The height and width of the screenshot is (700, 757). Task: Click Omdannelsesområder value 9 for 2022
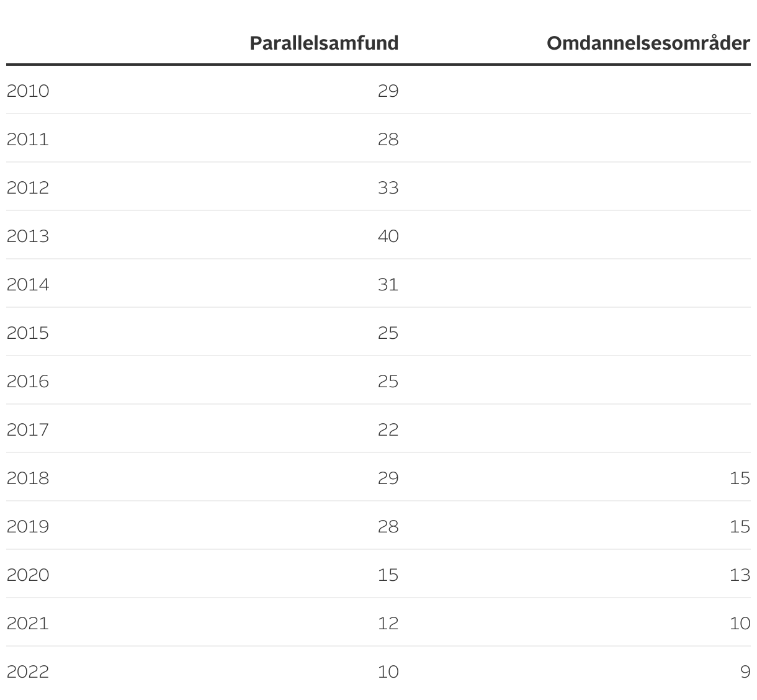click(x=745, y=671)
